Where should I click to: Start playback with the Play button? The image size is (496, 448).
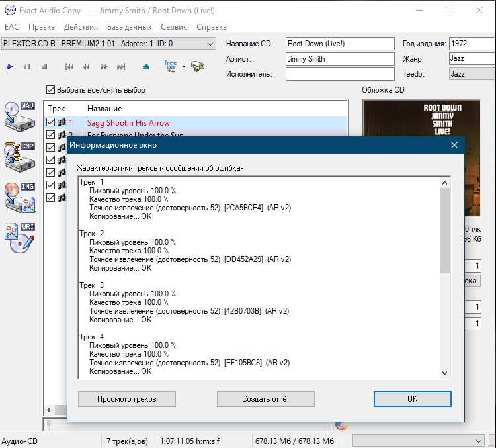pyautogui.click(x=10, y=66)
